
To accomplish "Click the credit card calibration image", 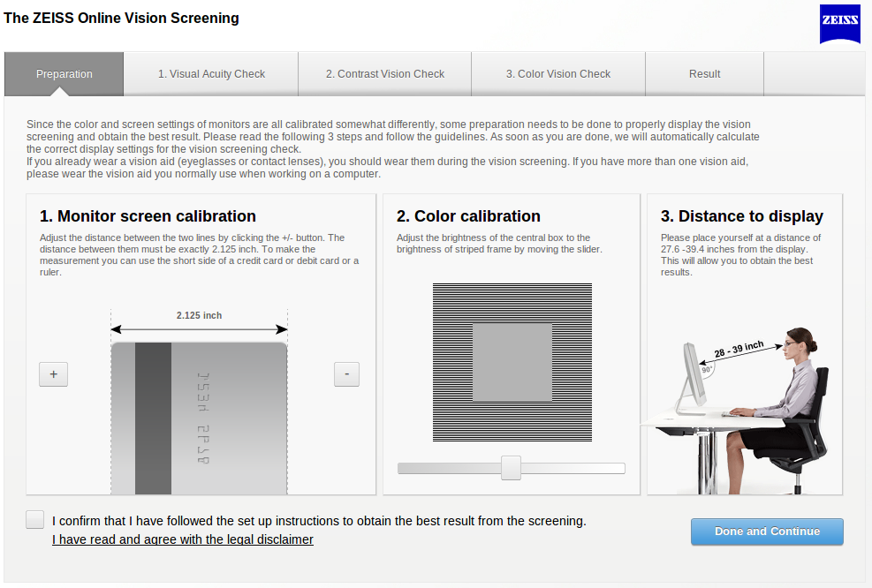I will coord(199,418).
